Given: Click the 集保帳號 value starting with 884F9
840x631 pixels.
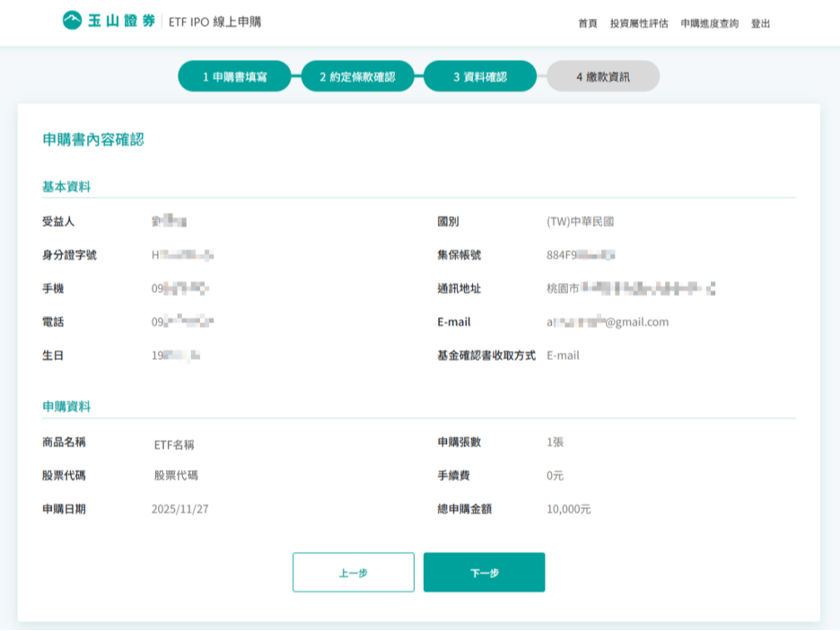Looking at the screenshot, I should click(x=581, y=255).
